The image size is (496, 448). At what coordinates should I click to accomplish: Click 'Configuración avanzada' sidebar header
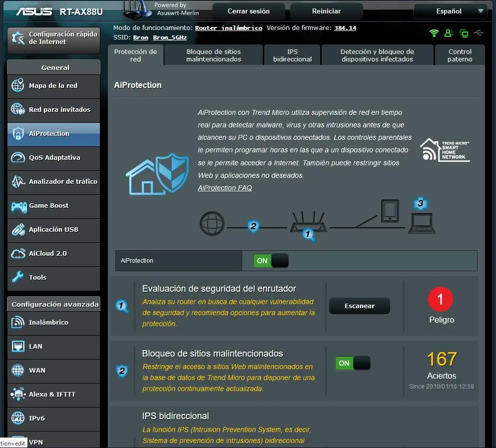55,304
